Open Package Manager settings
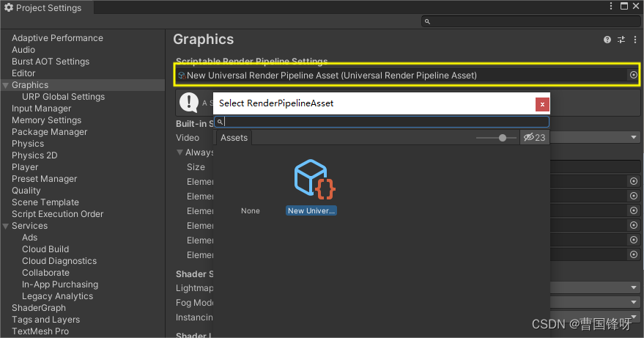Image resolution: width=644 pixels, height=338 pixels. pyautogui.click(x=49, y=132)
